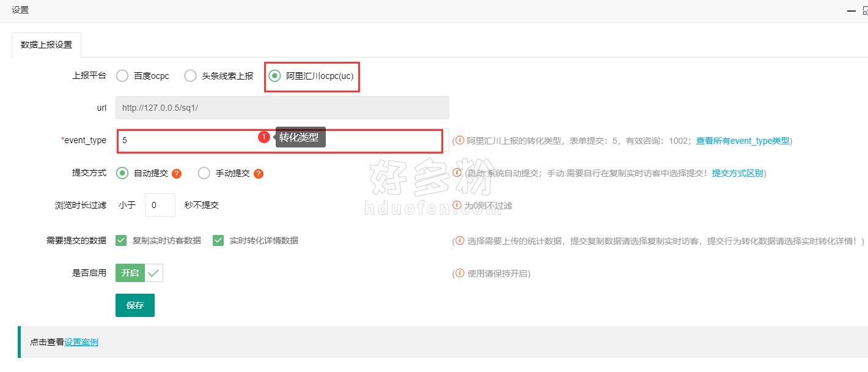868x372 pixels.
Task: Click the info icon beside 使用请保持开启
Action: tap(460, 273)
